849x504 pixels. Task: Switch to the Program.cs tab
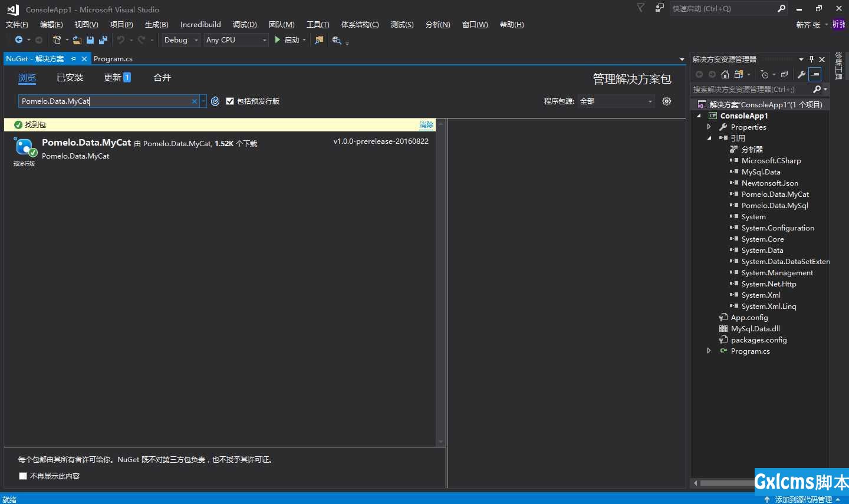click(113, 59)
